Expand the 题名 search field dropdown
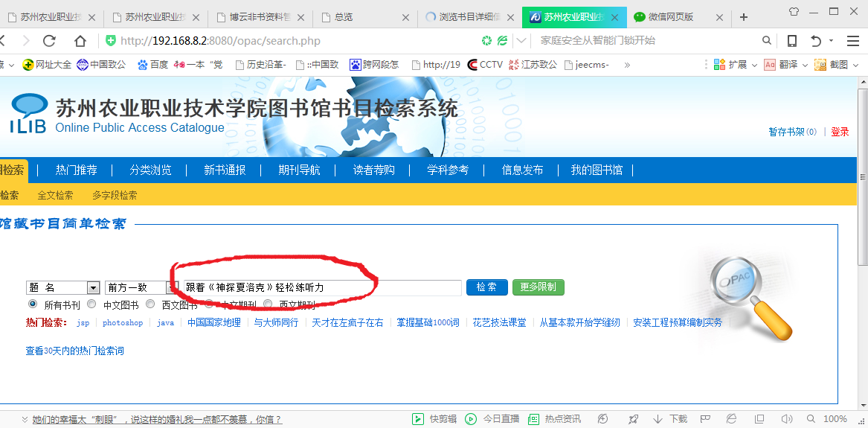The image size is (868, 428). point(93,287)
